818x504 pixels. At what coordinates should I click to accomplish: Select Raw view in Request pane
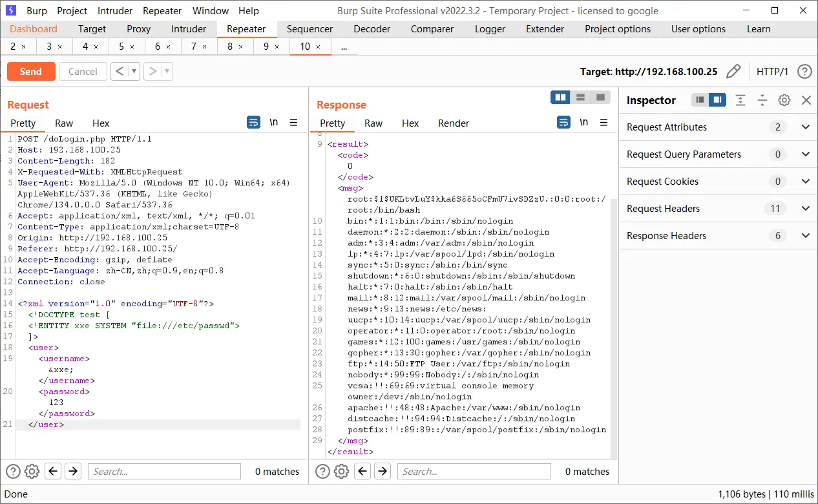pyautogui.click(x=64, y=123)
